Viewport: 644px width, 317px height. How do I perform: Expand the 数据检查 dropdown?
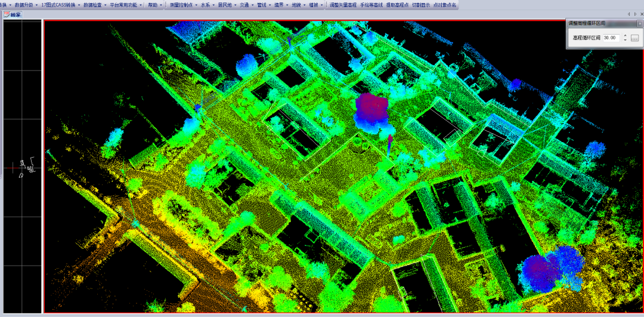click(x=94, y=5)
